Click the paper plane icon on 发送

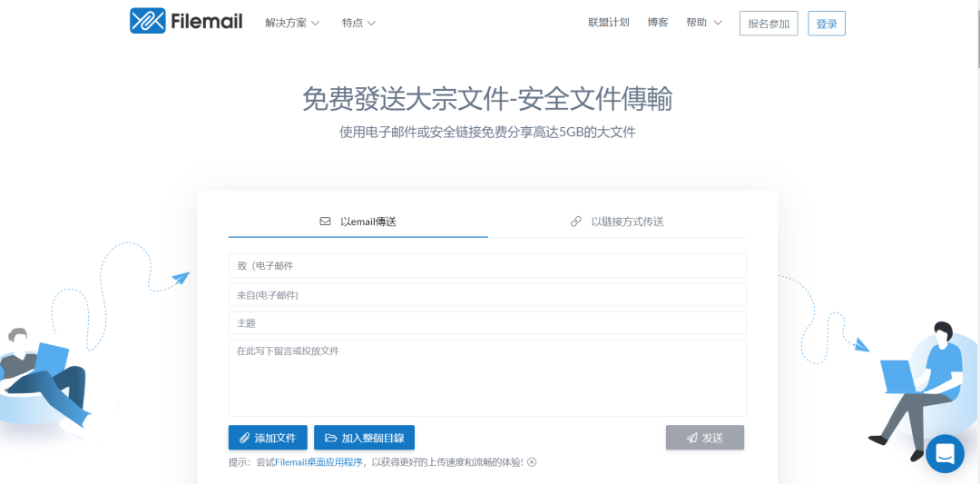691,438
